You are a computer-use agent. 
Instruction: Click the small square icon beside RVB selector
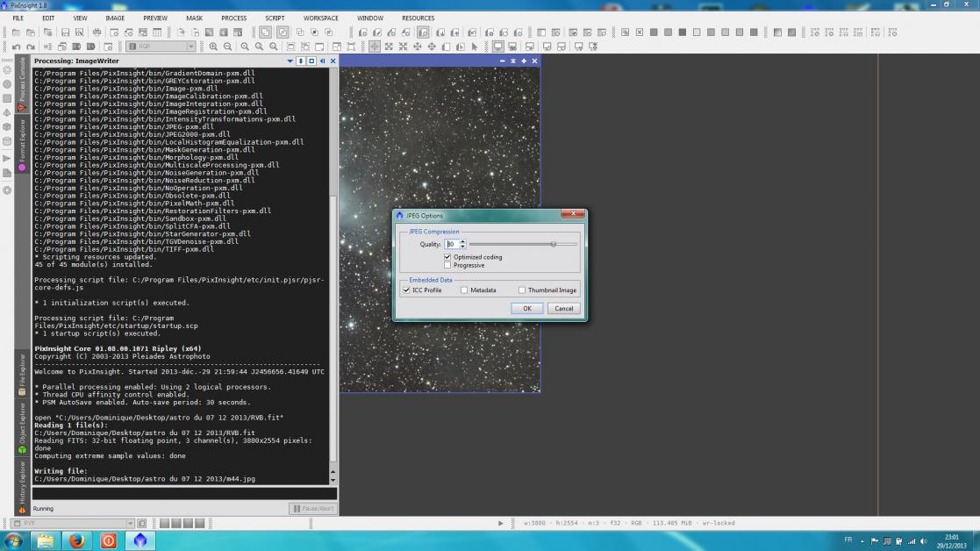pos(142,524)
